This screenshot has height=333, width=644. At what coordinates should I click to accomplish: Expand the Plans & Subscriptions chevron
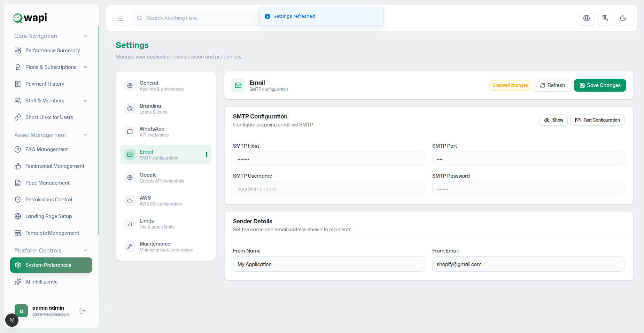85,67
